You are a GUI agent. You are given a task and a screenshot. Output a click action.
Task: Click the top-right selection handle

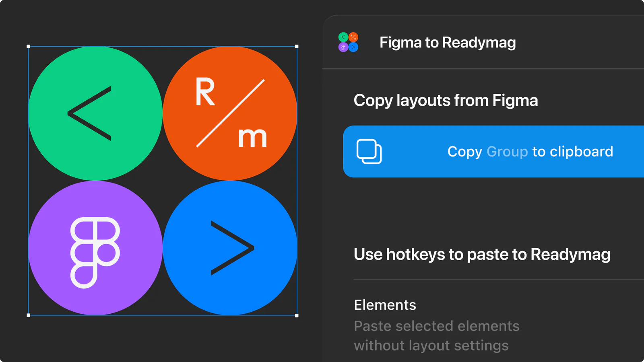click(x=297, y=47)
